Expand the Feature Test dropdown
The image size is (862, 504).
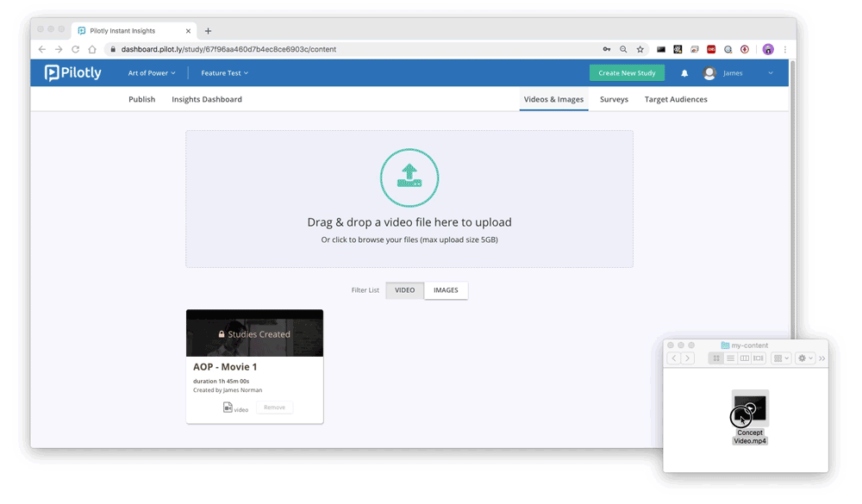(224, 73)
